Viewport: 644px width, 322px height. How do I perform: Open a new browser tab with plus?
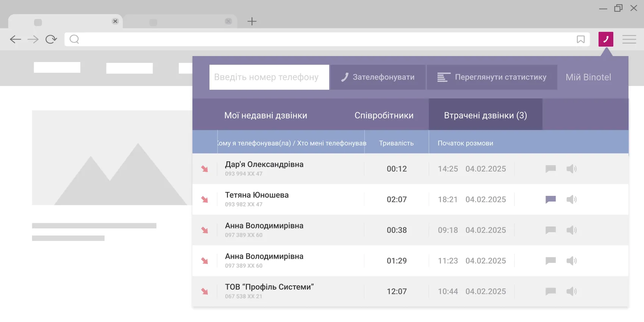coord(252,22)
